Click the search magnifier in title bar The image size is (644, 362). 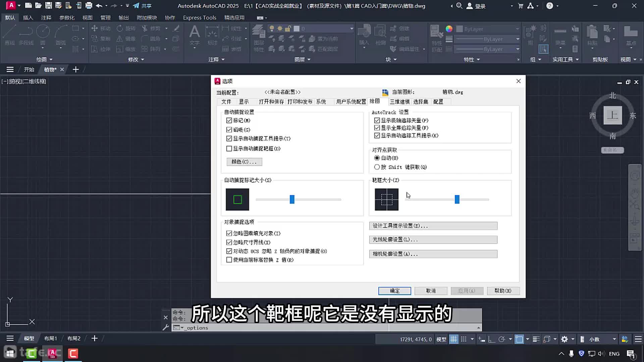point(459,6)
